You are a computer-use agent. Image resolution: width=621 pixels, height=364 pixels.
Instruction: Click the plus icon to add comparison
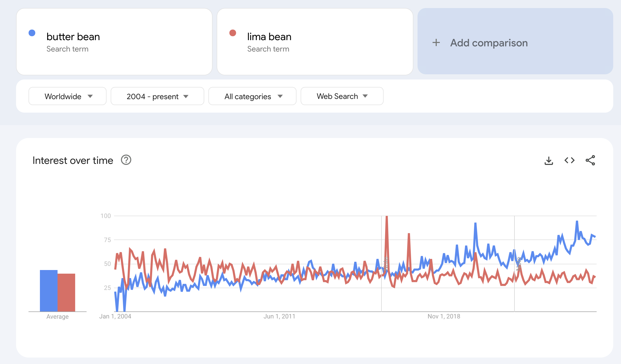436,43
